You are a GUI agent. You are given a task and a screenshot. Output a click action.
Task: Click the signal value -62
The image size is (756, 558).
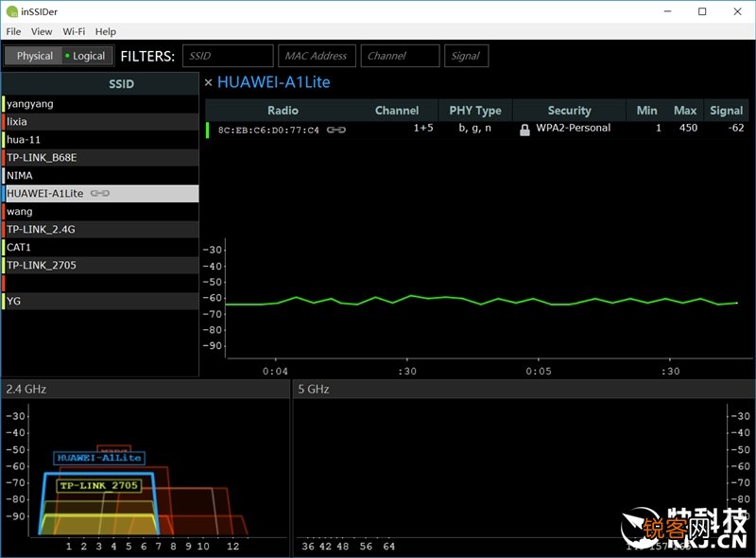[x=736, y=128]
